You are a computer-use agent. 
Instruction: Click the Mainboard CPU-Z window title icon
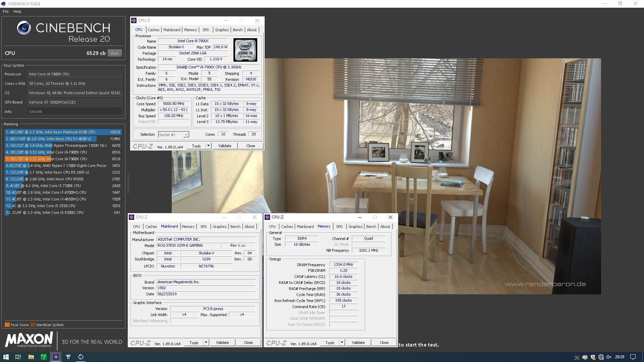(132, 217)
